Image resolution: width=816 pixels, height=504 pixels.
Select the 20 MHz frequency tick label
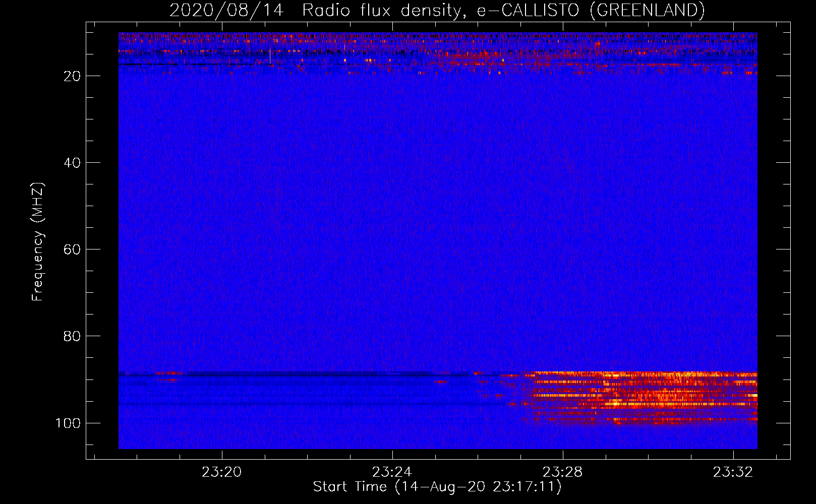tap(72, 76)
